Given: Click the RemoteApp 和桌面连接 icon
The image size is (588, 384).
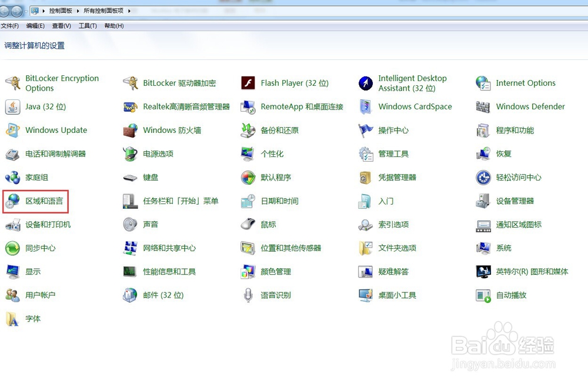Looking at the screenshot, I should pos(248,107).
